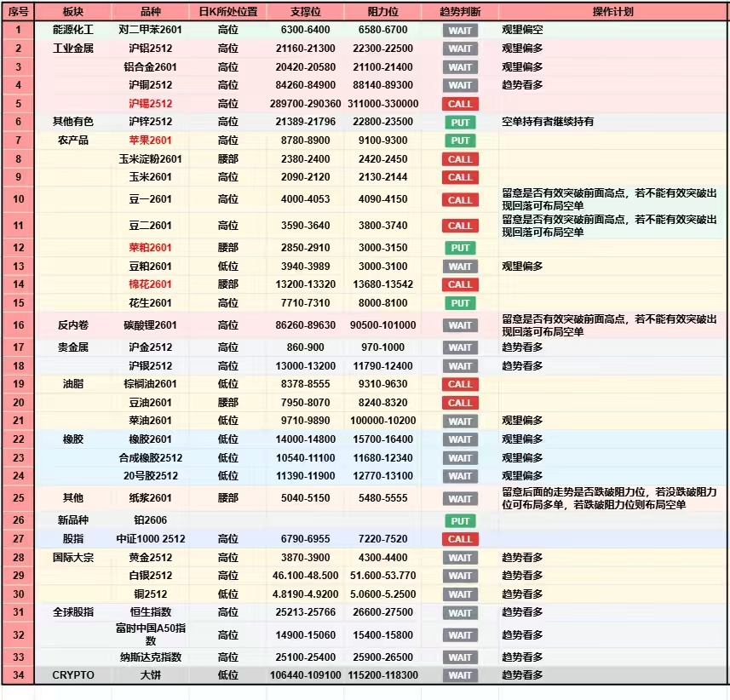Click resistance value 100000-10200
This screenshot has width=730, height=700.
(382, 421)
